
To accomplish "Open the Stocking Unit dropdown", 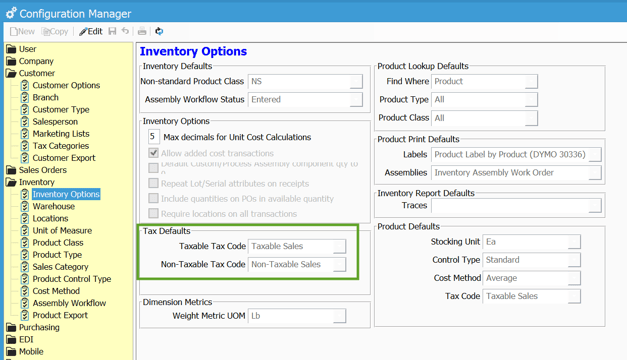I will click(574, 242).
